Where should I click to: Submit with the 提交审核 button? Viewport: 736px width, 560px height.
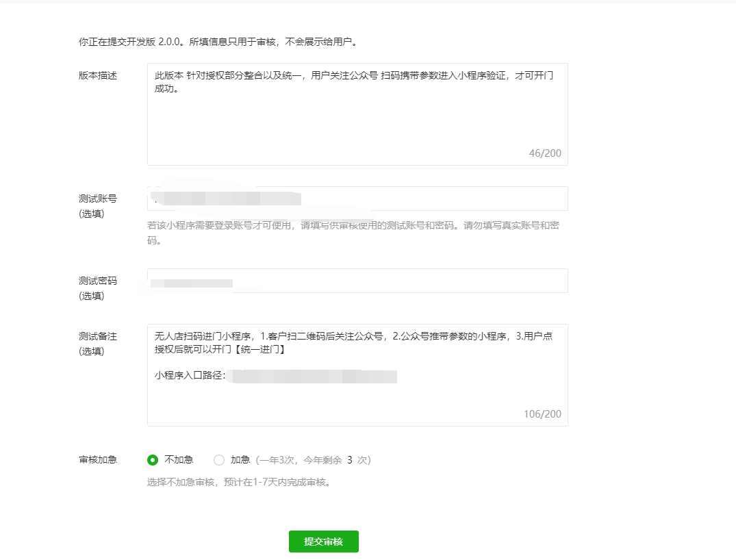click(x=323, y=542)
